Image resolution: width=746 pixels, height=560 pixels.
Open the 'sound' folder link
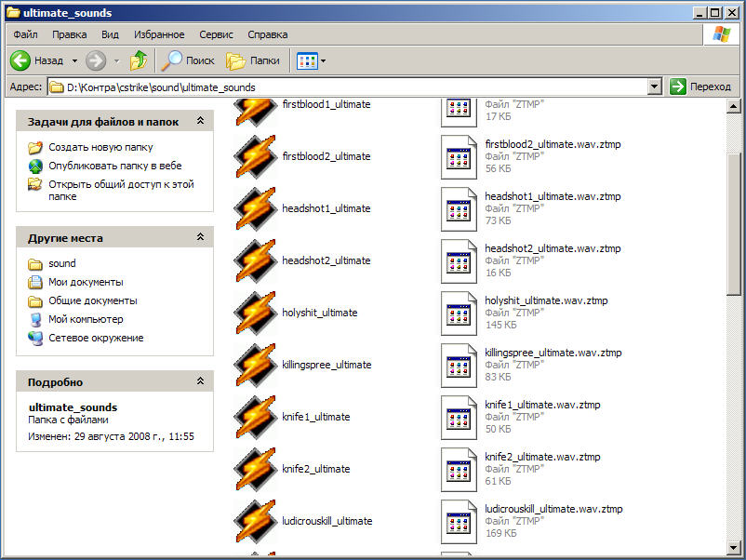61,263
